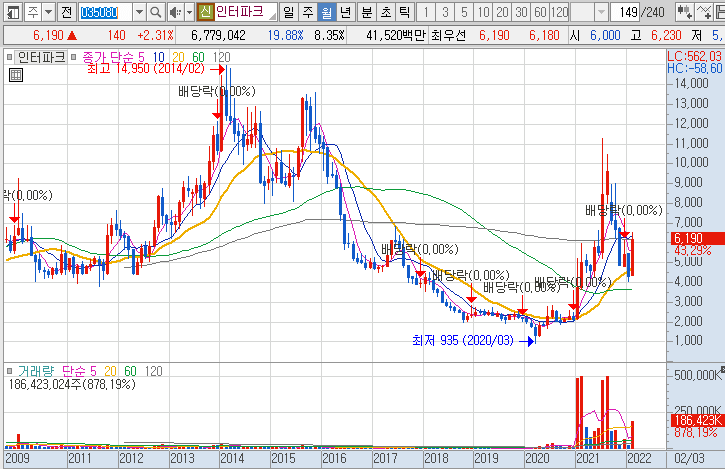The image size is (725, 469).
Task: Switch to seconds chart with 초
Action: click(x=385, y=12)
